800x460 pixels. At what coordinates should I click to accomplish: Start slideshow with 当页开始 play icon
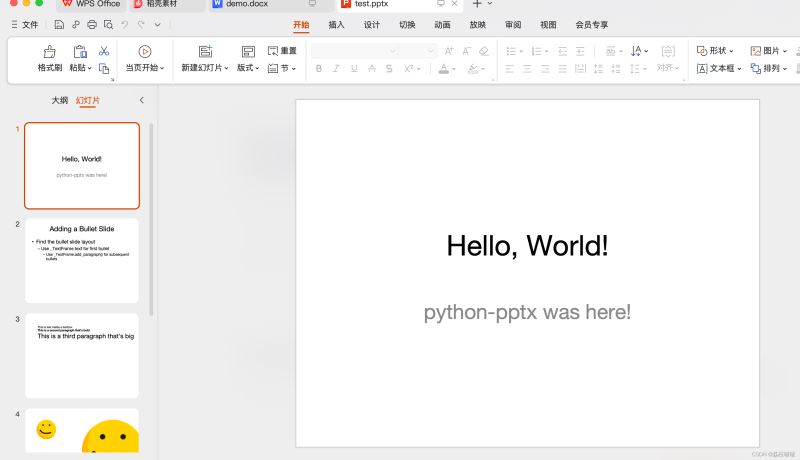(x=145, y=52)
